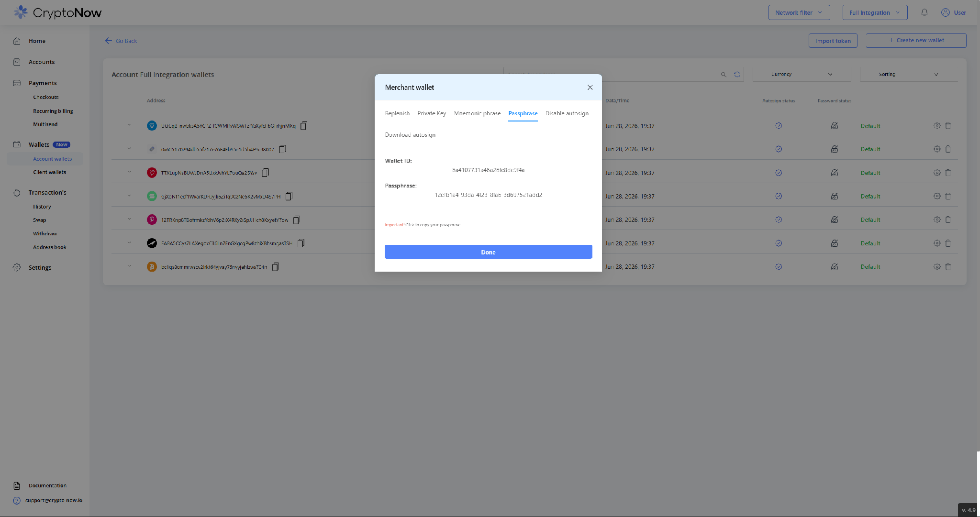Toggle password status for EABASCCys row
This screenshot has width=980, height=517.
pyautogui.click(x=835, y=243)
